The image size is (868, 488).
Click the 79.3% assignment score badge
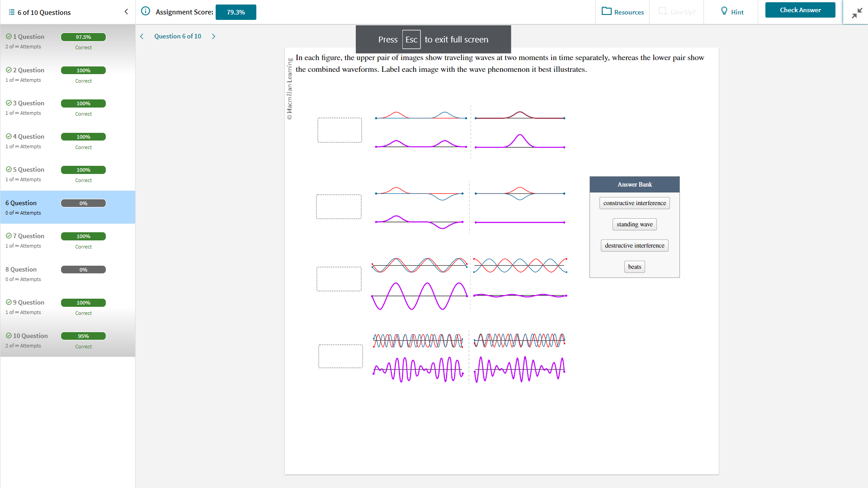point(236,12)
